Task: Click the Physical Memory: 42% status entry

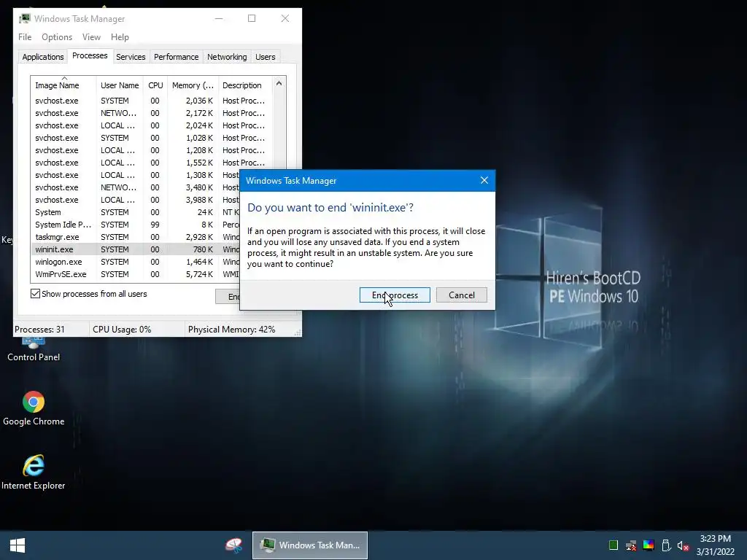Action: click(231, 330)
